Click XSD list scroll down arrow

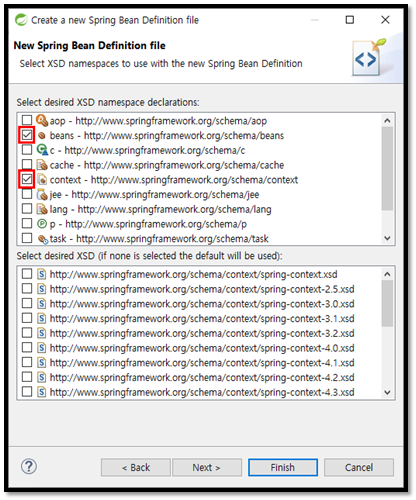point(387,392)
